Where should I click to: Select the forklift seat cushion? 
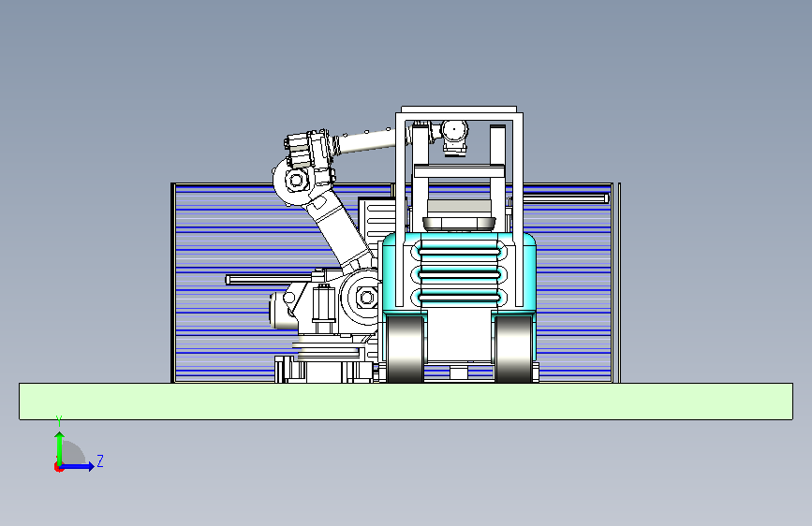(459, 224)
